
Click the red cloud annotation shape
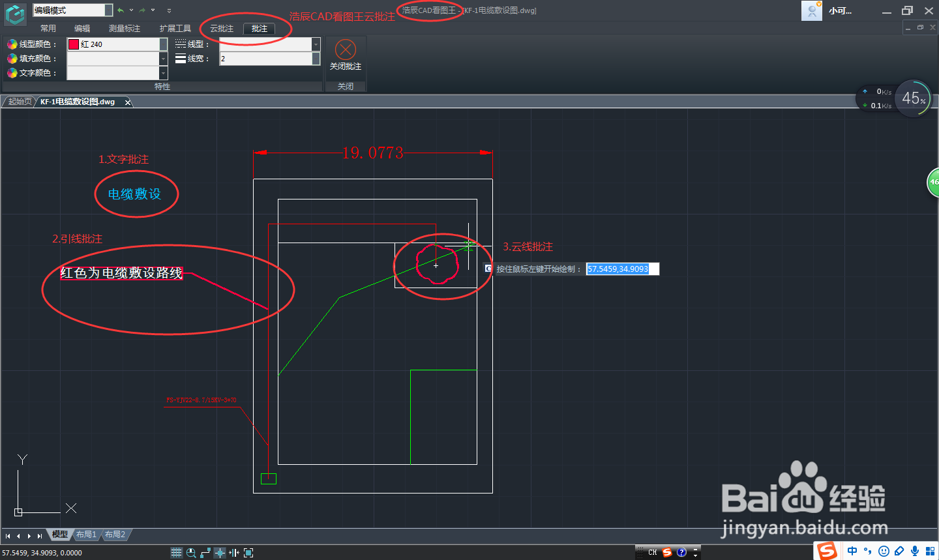[438, 263]
